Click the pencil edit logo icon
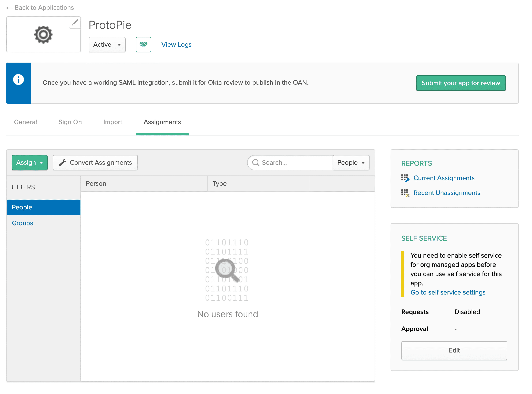This screenshot has width=532, height=394. (75, 22)
